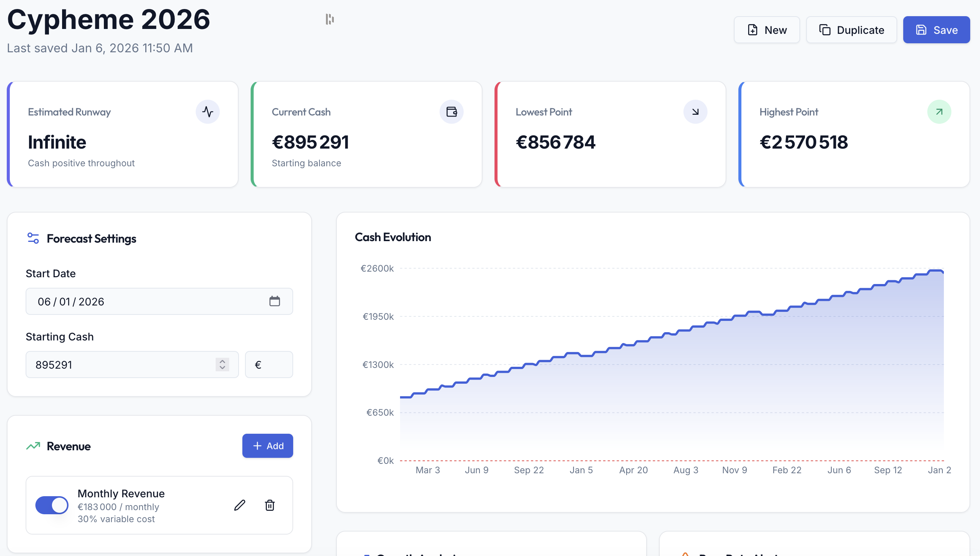This screenshot has height=556, width=980.
Task: Click inside the Start Date field
Action: pyautogui.click(x=134, y=301)
